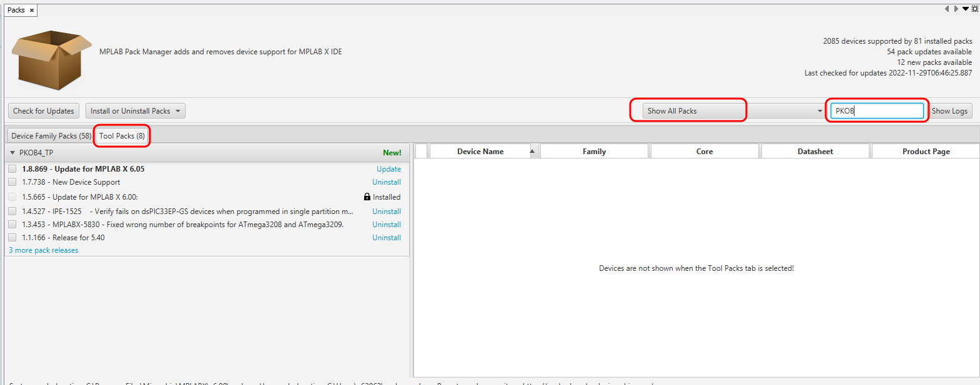Click the Core column header
The image size is (980, 385).
(705, 152)
